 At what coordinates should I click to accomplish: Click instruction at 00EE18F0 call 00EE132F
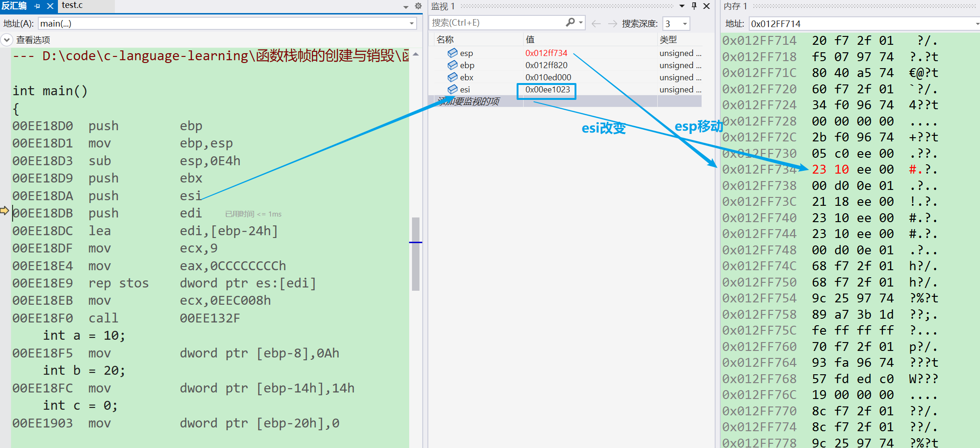(126, 318)
